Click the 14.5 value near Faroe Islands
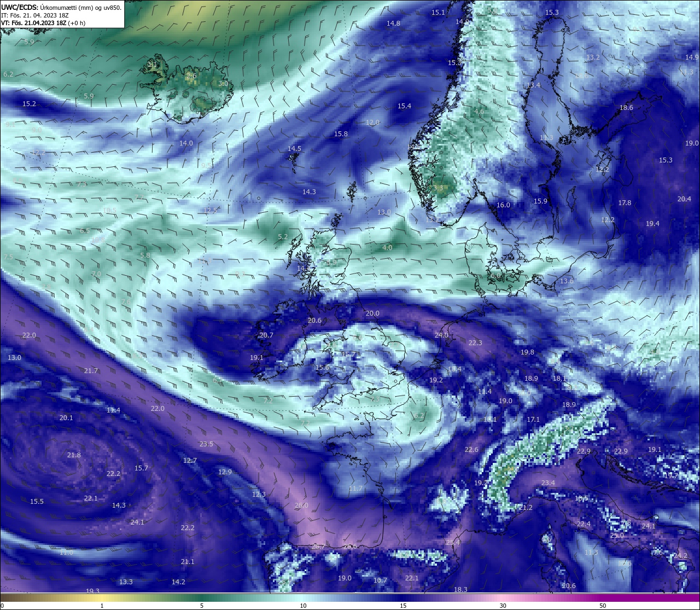 tap(294, 149)
